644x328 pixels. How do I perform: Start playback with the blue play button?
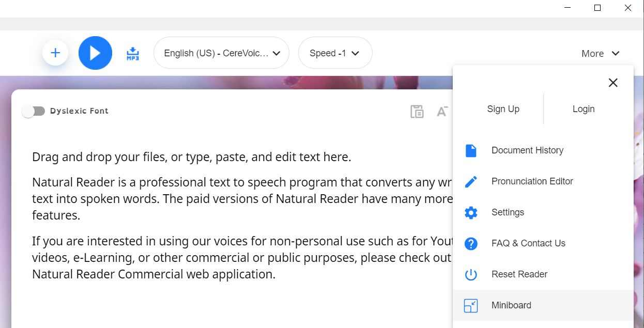pos(95,53)
